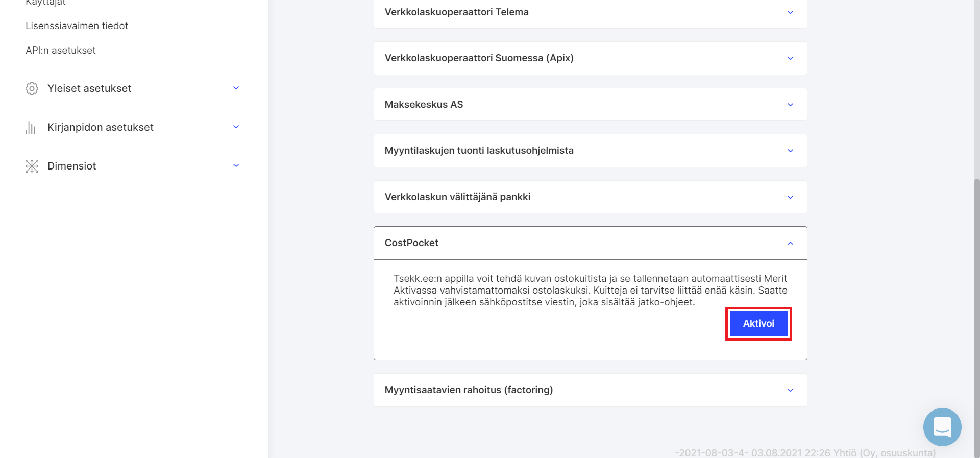Click the bar chart icon beside Kirjanpidon asetukset

click(x=31, y=127)
